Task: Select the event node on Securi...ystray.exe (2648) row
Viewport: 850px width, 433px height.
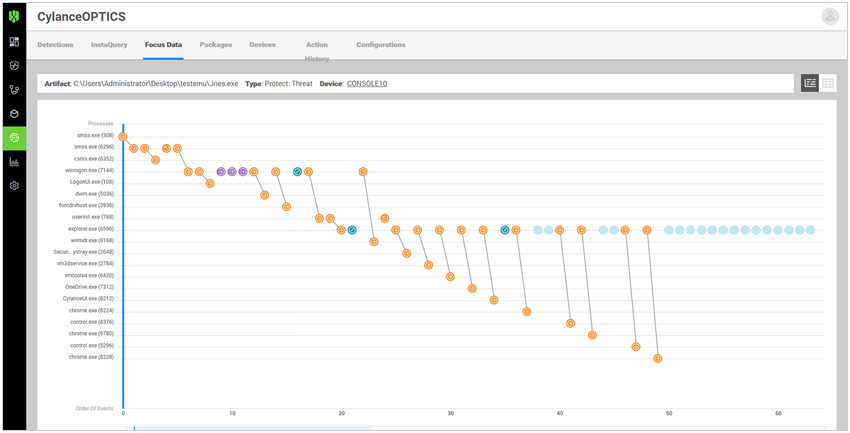Action: (407, 253)
